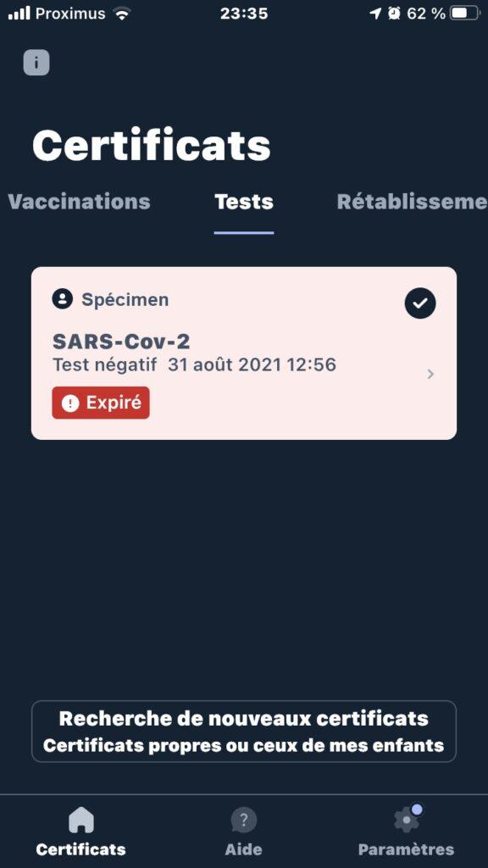Tap the Aide question mark icon
The width and height of the screenshot is (488, 868).
point(243,820)
